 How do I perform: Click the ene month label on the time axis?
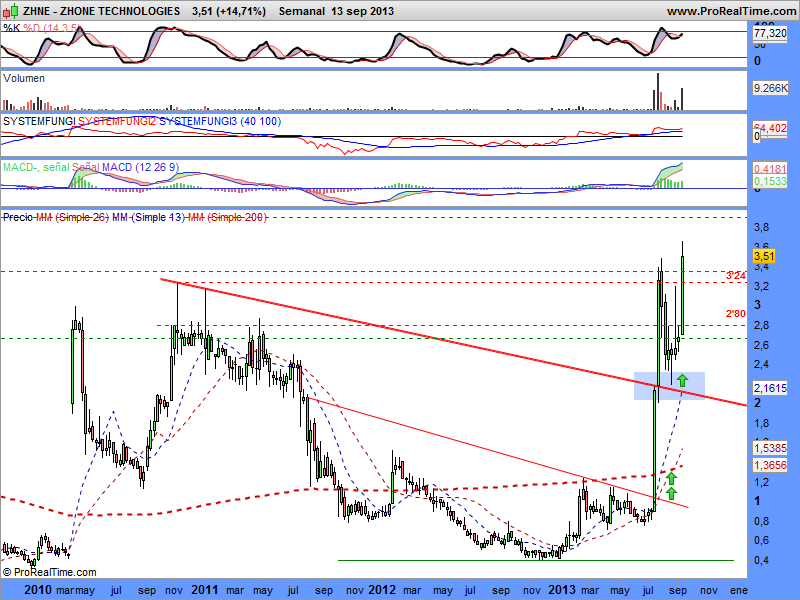739,590
